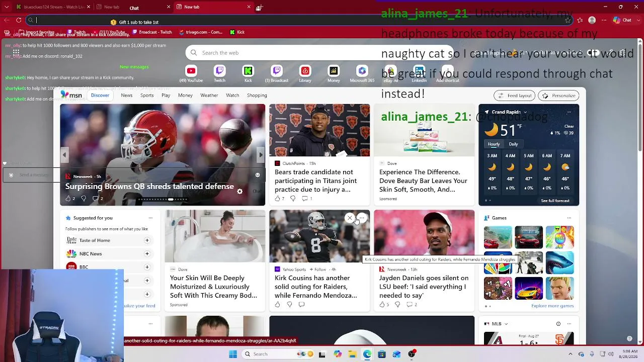Expand the Grand Rapids location dropdown
This screenshot has width=644, height=362.
tap(525, 112)
